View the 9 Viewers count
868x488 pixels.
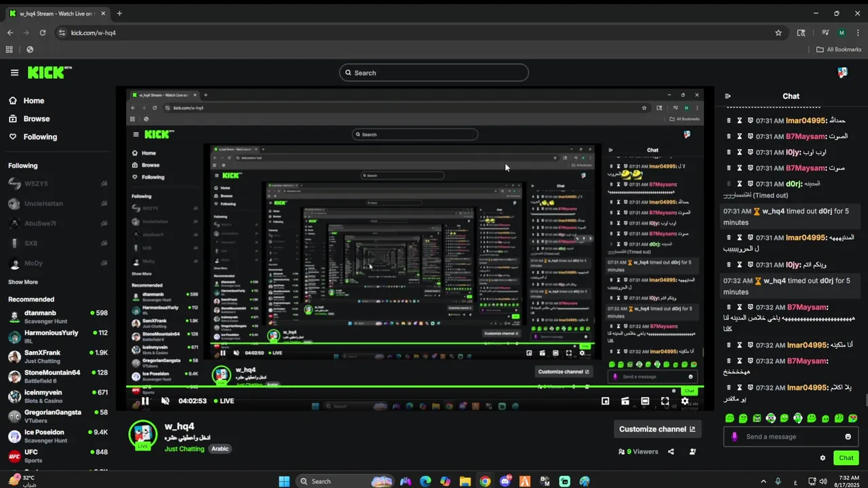pos(638,451)
